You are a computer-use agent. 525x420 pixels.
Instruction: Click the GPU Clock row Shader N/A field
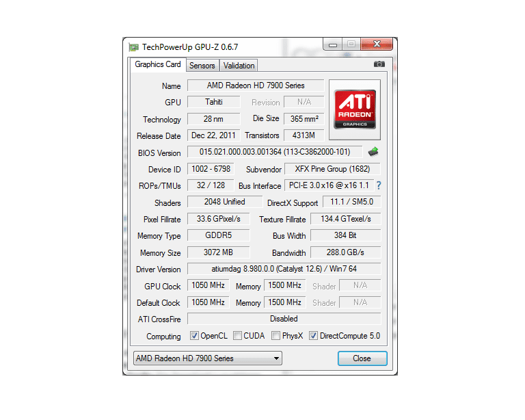click(x=360, y=285)
